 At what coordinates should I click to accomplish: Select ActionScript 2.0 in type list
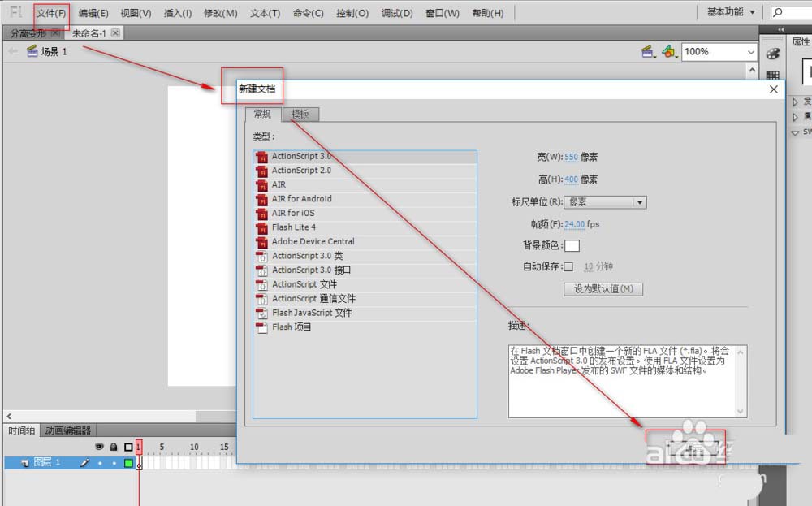tap(365, 171)
